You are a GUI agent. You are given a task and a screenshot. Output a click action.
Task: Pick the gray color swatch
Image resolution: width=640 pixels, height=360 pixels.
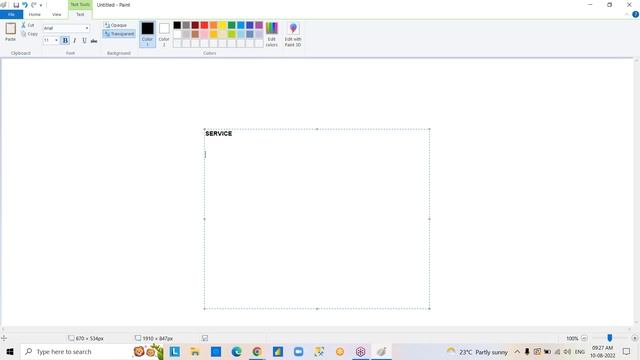coord(186,25)
